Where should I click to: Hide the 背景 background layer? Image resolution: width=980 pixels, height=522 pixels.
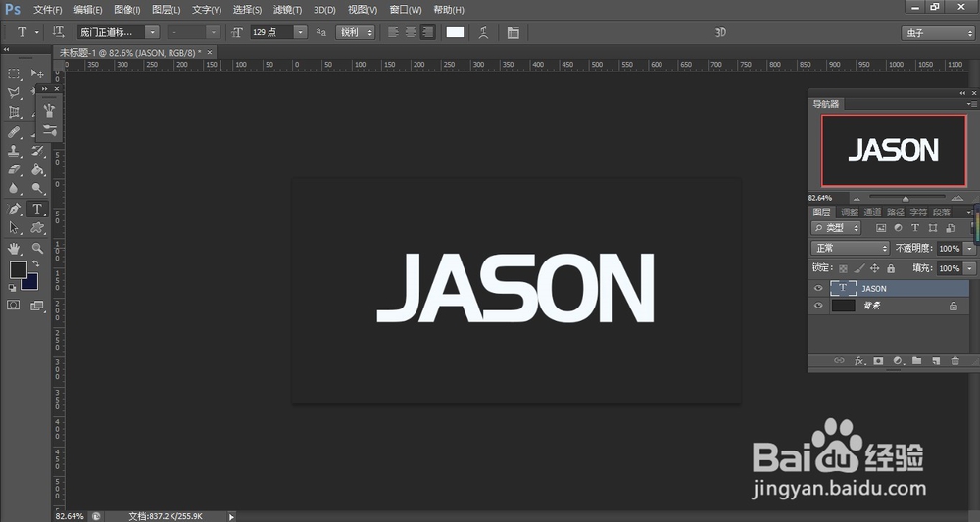(818, 306)
